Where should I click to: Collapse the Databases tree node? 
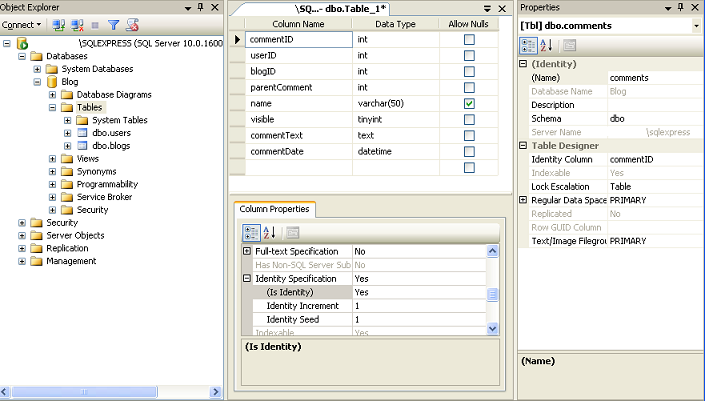(22, 56)
